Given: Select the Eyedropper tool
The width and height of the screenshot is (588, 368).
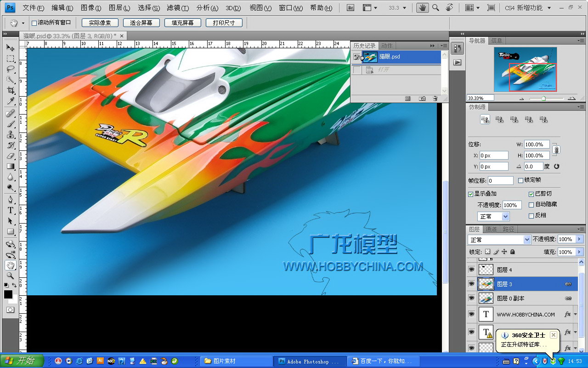Looking at the screenshot, I should pos(10,101).
